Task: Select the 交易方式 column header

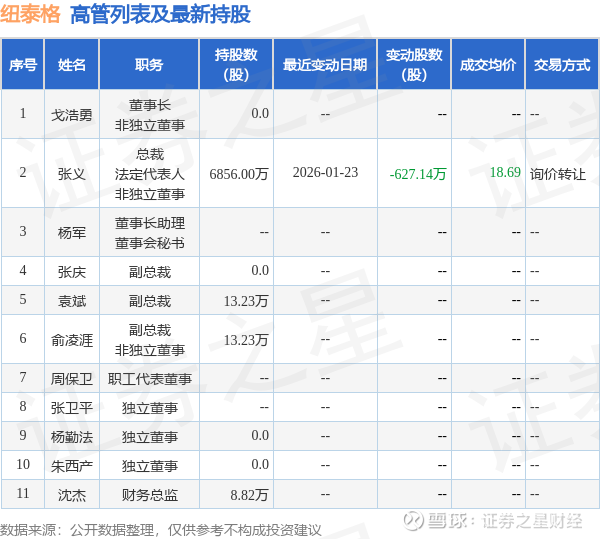Action: pos(562,64)
